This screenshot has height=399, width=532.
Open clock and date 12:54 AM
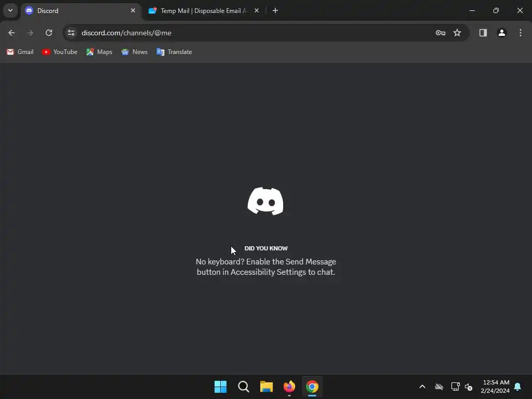click(x=495, y=387)
